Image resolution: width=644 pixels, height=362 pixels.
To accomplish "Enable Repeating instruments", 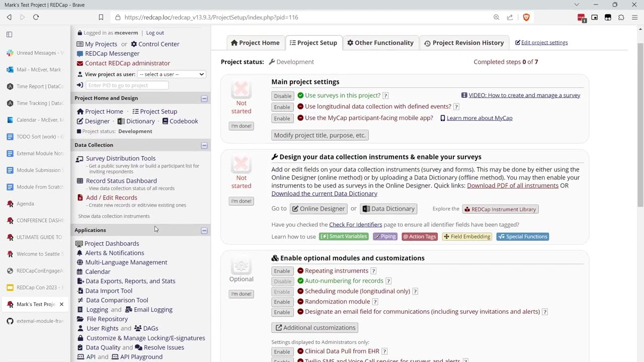I will pyautogui.click(x=282, y=271).
